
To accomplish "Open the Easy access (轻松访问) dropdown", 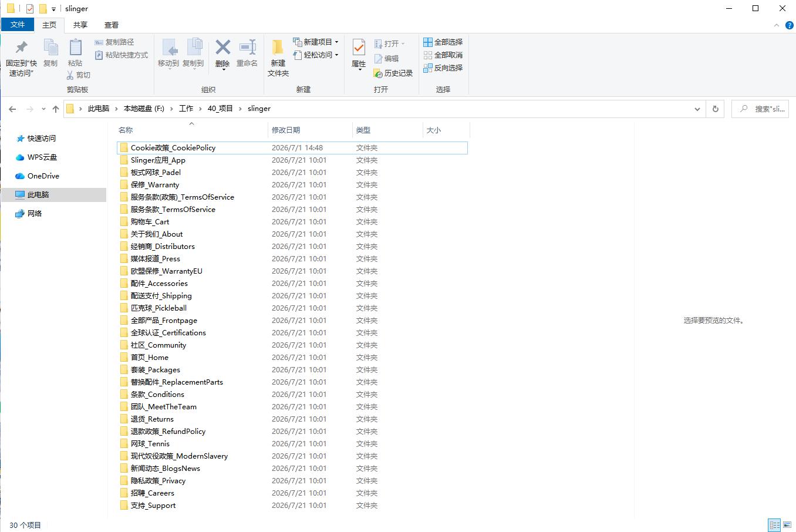I will 316,55.
